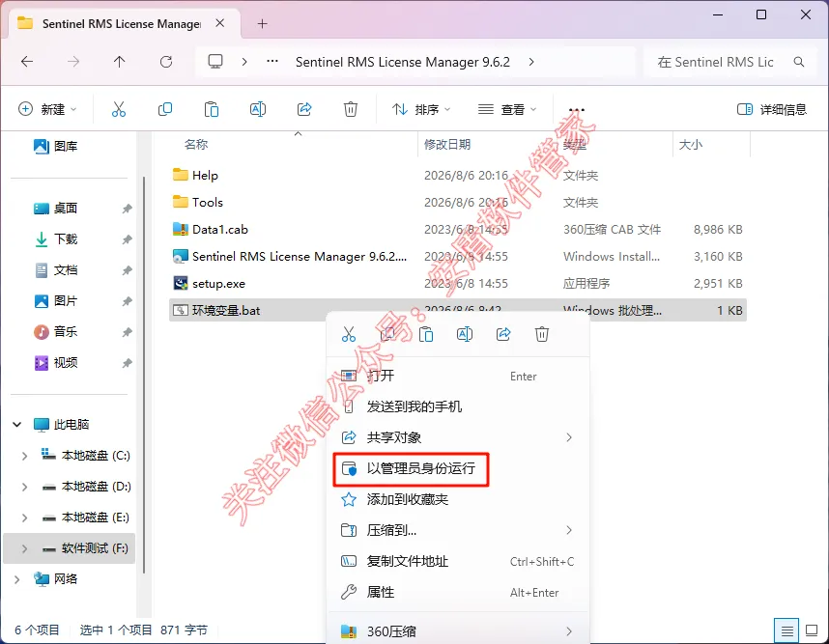
Task: Choose Add to Favorites
Action: [x=458, y=499]
